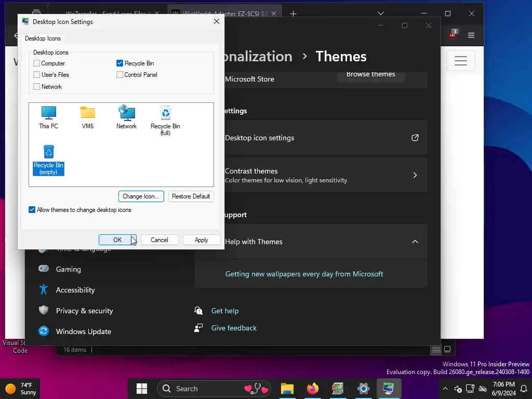The height and width of the screenshot is (399, 532).
Task: Open the Desktop Icon Settings taskbar icon
Action: click(x=389, y=389)
